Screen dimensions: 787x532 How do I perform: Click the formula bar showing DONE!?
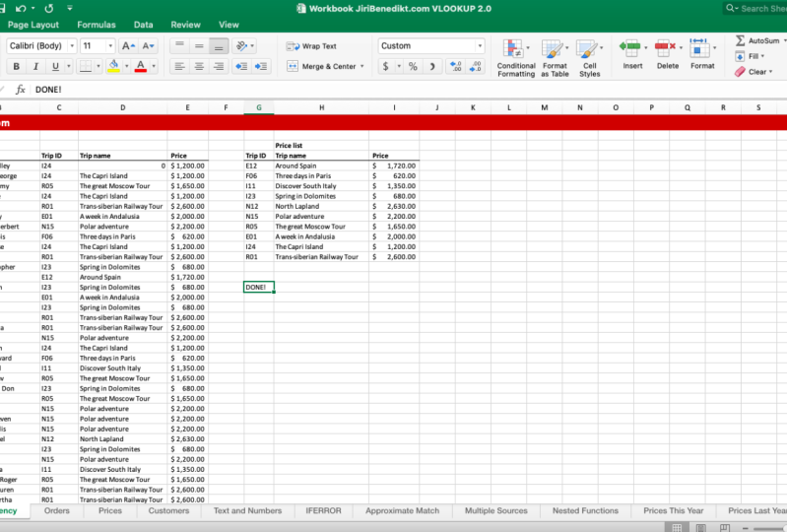(x=409, y=90)
